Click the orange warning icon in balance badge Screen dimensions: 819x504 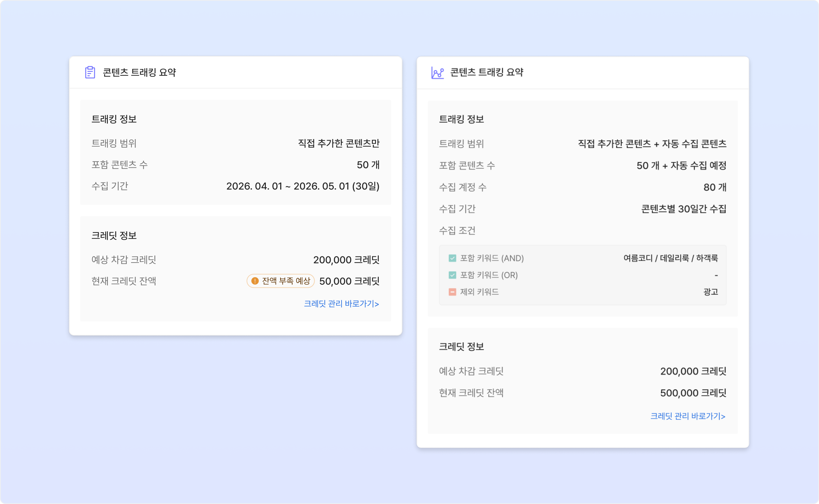(255, 281)
